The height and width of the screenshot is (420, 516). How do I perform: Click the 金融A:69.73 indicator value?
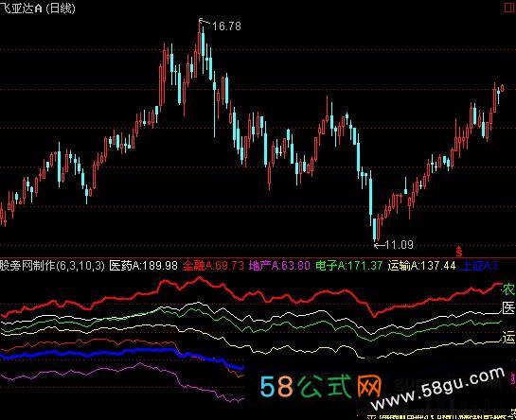point(214,266)
